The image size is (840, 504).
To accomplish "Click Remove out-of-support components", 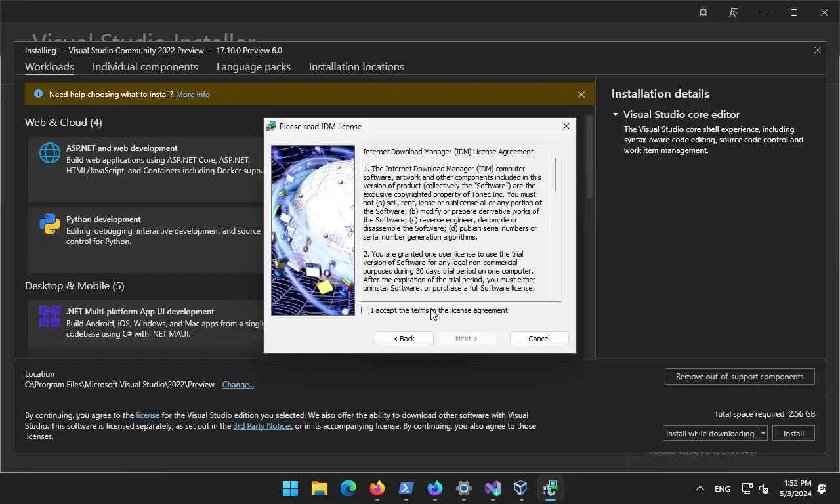I will click(740, 377).
